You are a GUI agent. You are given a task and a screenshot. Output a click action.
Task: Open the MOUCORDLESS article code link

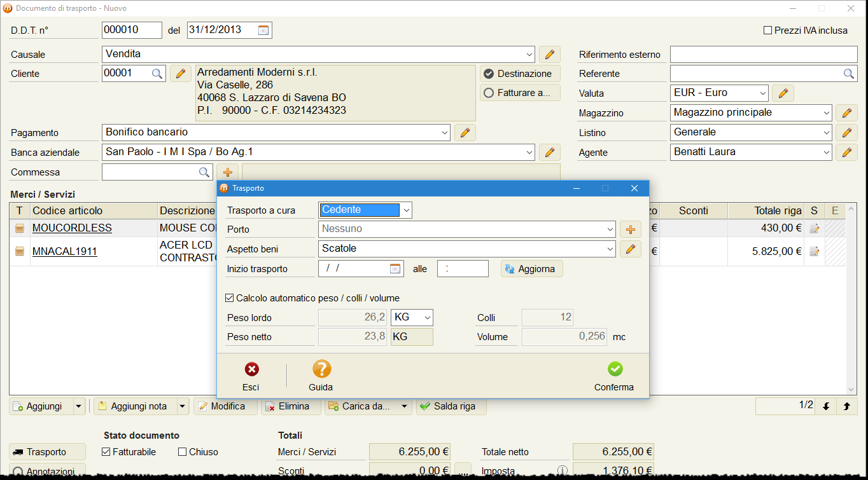72,228
